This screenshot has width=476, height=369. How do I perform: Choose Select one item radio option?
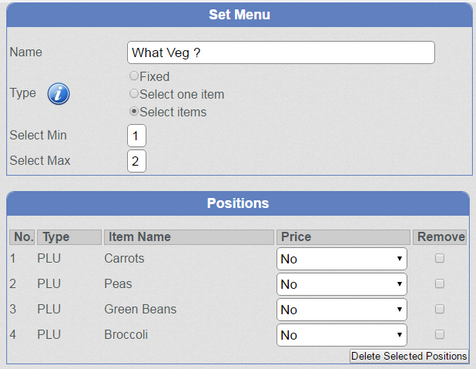point(134,94)
